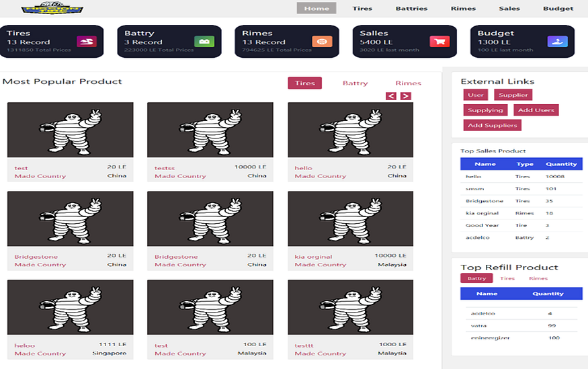Select Battry tab in Top Refill Product
Viewport: 588px width, 369px height.
click(x=476, y=278)
